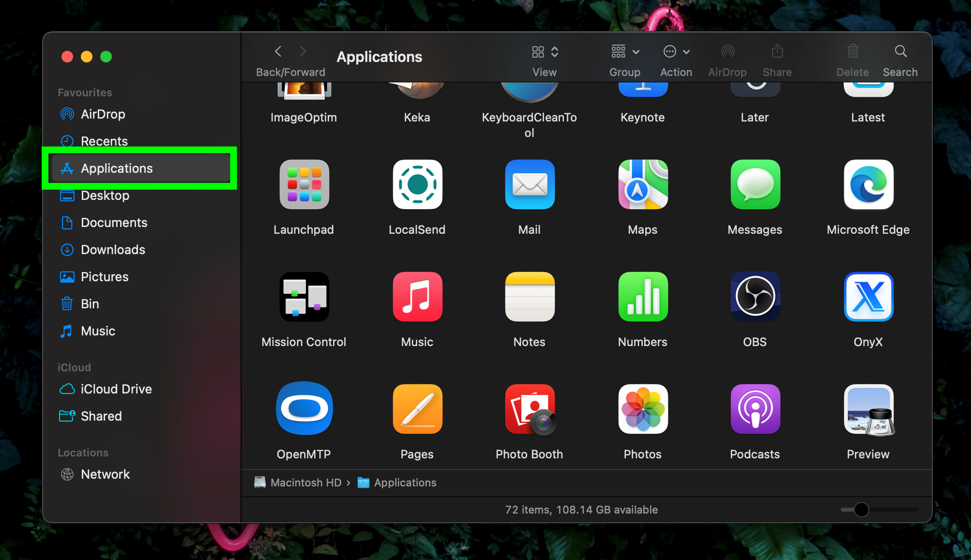Screen dimensions: 971x560
Task: Open Recents in the sidebar
Action: 141,141
